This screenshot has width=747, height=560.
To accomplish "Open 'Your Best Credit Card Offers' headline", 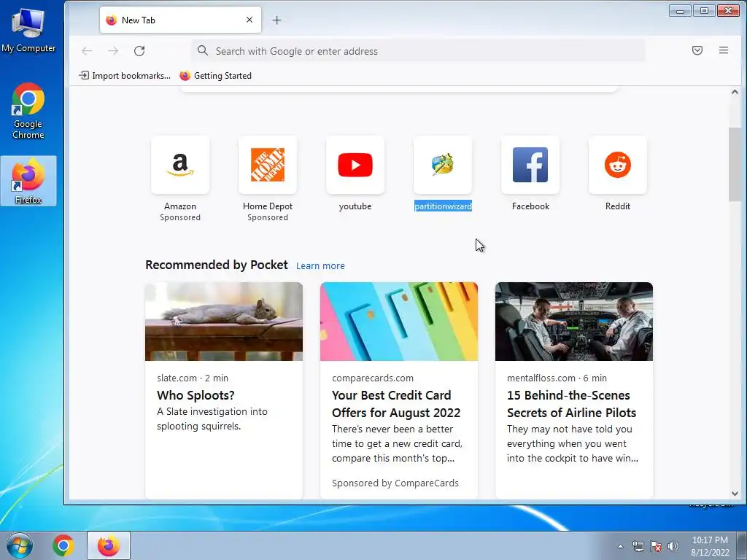I will pyautogui.click(x=396, y=404).
